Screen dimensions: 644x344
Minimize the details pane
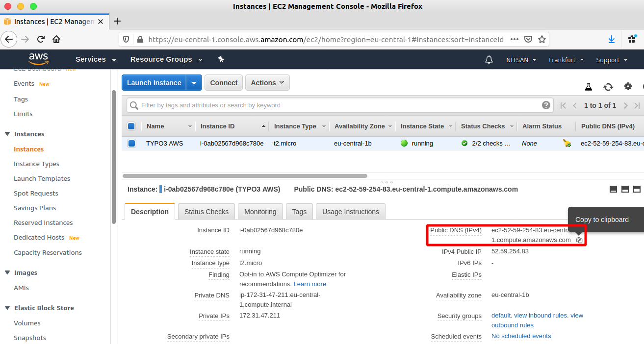point(613,189)
